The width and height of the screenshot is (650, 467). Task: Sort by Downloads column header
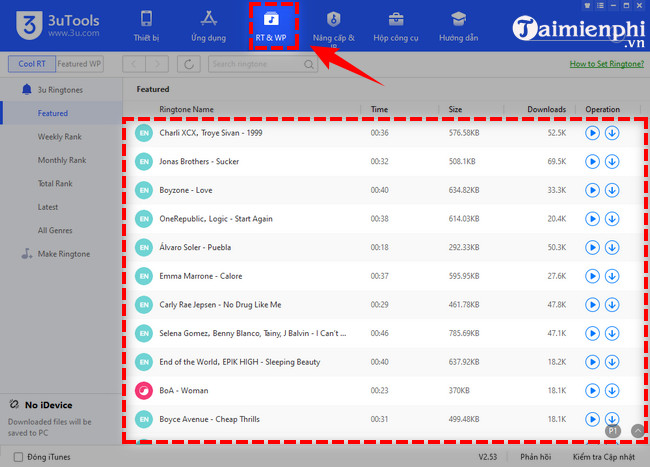546,109
